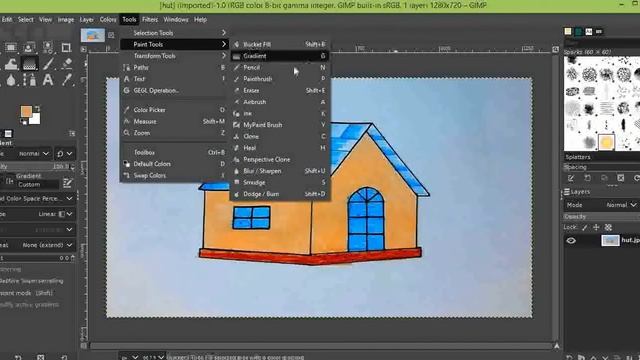
Task: Click the white background color swatch
Action: pos(36,119)
